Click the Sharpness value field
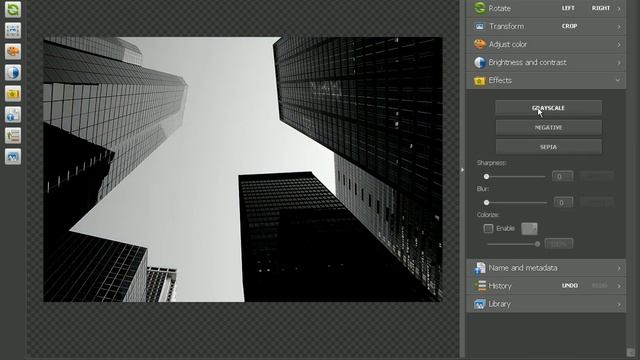 click(x=562, y=176)
